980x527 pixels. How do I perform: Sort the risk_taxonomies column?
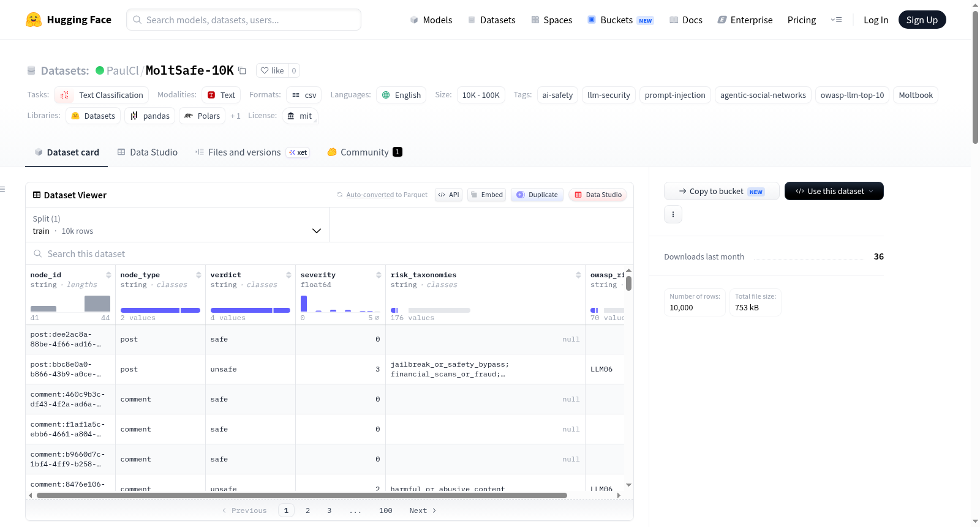tap(578, 275)
